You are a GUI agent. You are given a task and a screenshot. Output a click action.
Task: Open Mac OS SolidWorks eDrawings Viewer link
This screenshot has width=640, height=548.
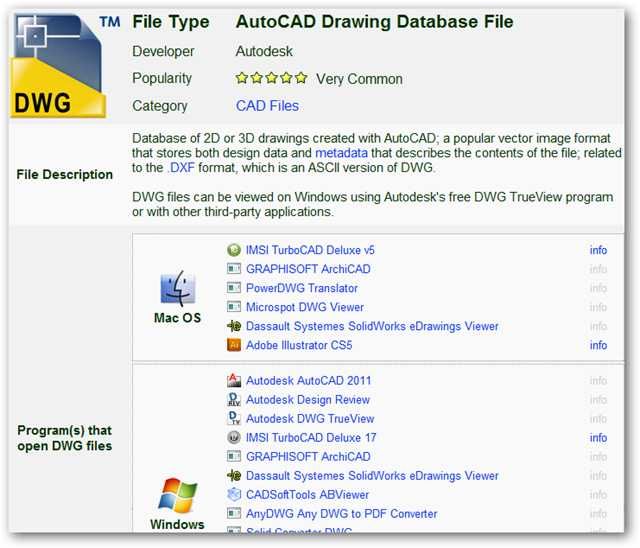click(x=372, y=326)
